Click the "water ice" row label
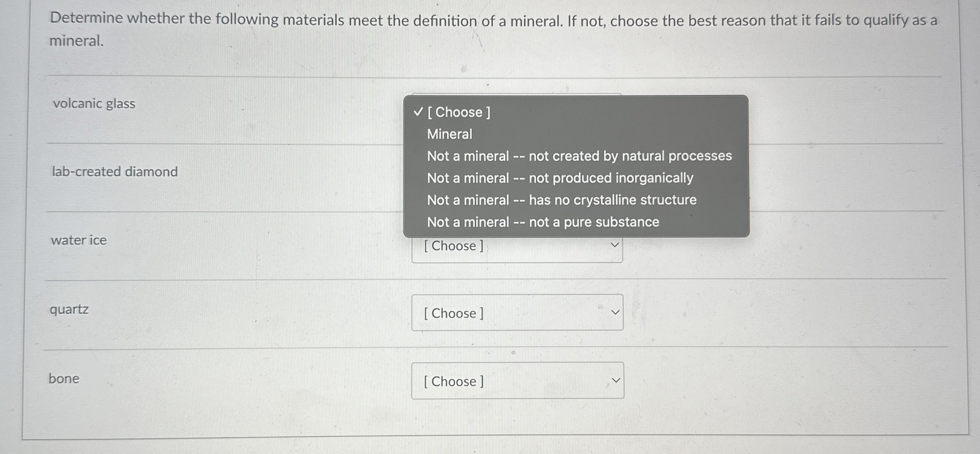The height and width of the screenshot is (454, 980). [x=78, y=240]
